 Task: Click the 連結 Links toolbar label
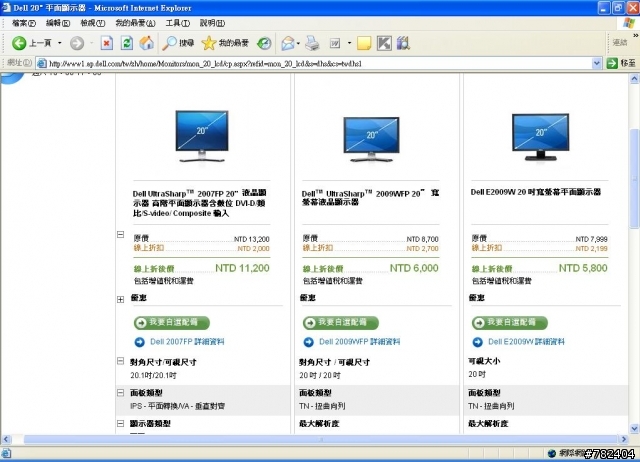pos(620,42)
